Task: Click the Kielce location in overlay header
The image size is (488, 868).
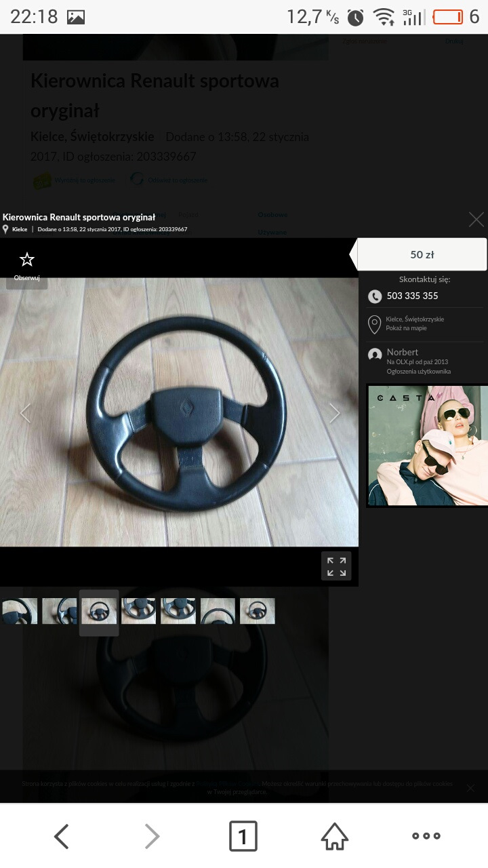Action: pyautogui.click(x=20, y=229)
